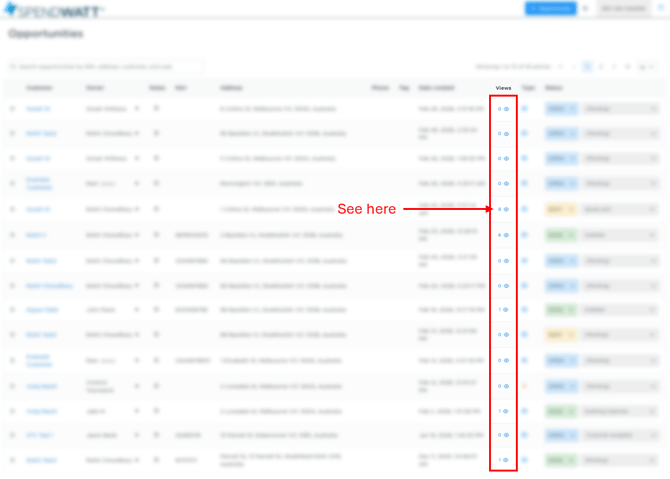Open the gray stage dropdown in first row
Image resolution: width=670 pixels, height=479 pixels.
(x=620, y=109)
